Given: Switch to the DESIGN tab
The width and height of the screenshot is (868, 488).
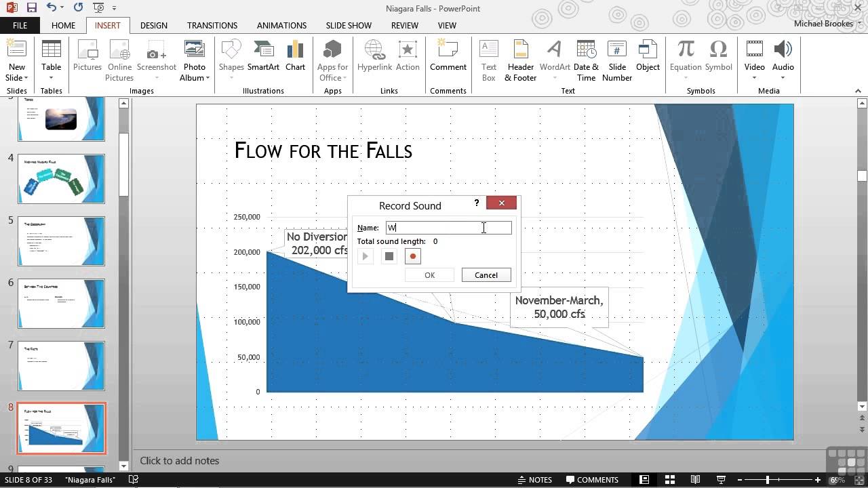Looking at the screenshot, I should [x=154, y=25].
